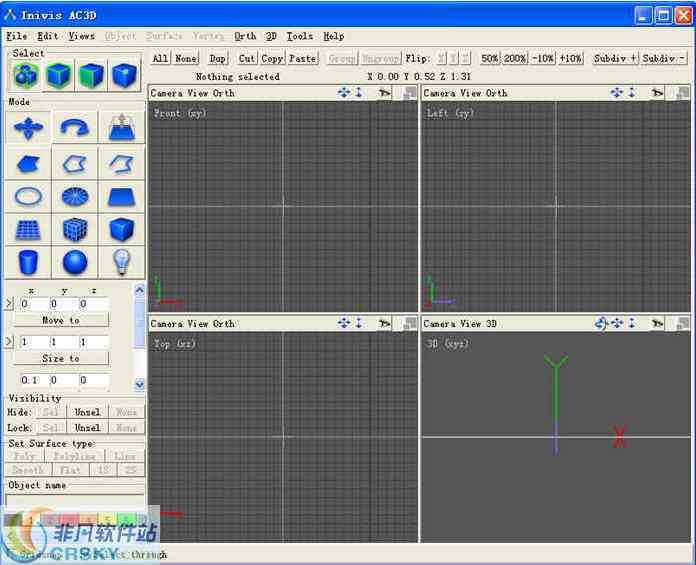Add a Light with lightbulb icon
696x565 pixels.
click(122, 262)
